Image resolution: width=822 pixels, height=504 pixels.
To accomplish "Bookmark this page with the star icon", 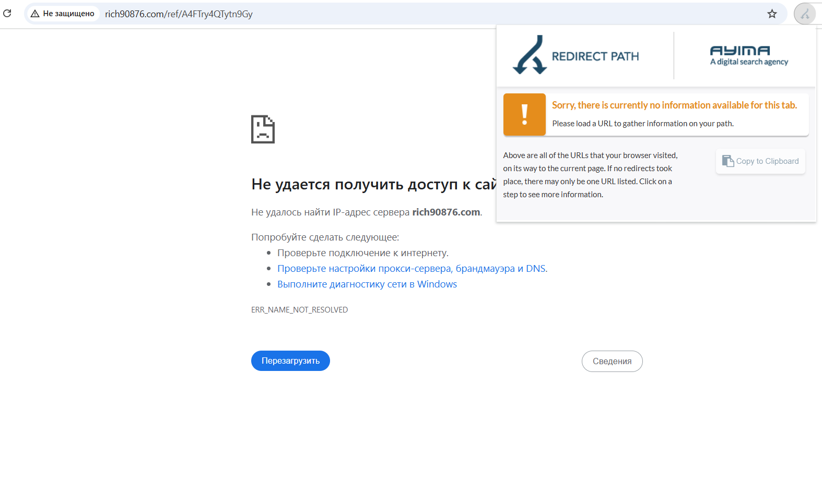I will (772, 14).
